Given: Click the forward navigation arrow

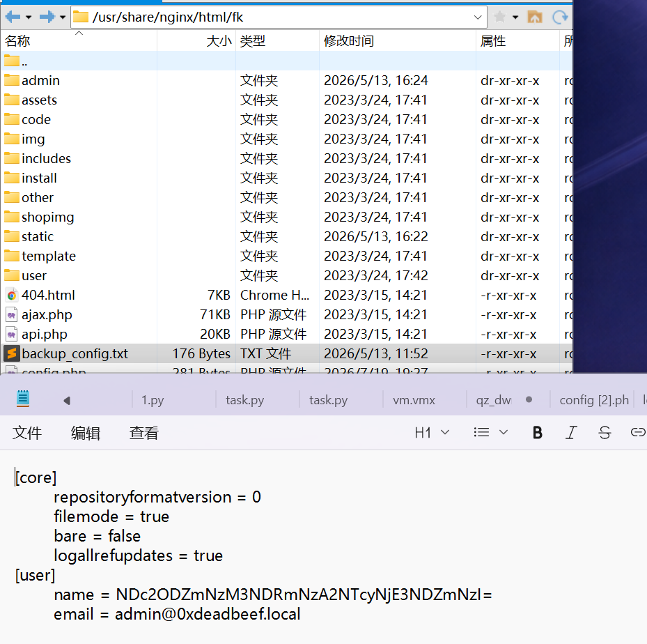Looking at the screenshot, I should tap(47, 17).
